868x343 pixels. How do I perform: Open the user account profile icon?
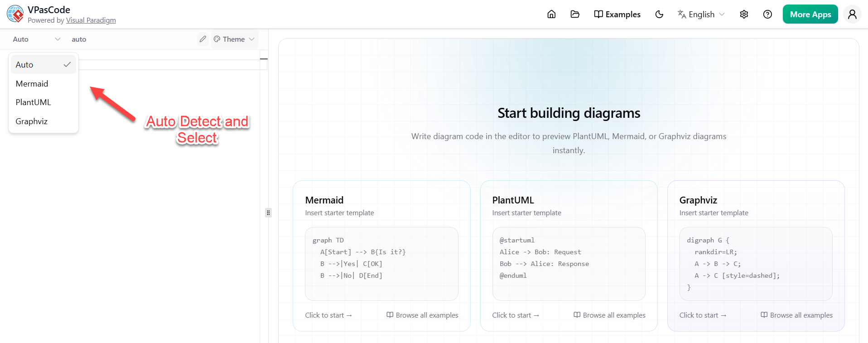[x=852, y=14]
